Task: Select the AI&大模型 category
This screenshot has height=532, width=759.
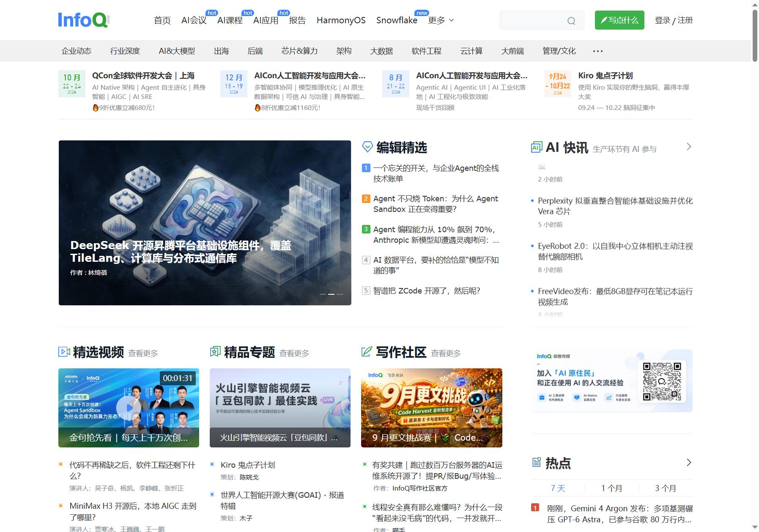Action: click(x=177, y=51)
